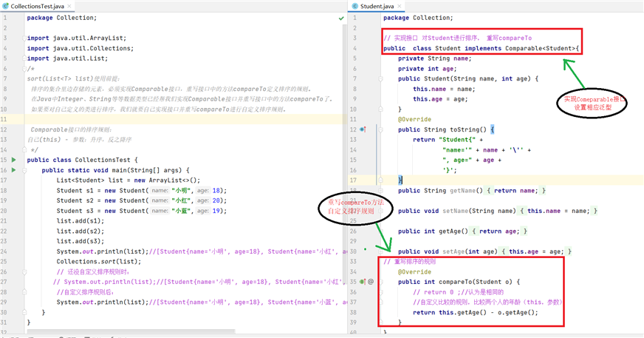Collapse the main method body
The image size is (644, 338).
pos(24,170)
